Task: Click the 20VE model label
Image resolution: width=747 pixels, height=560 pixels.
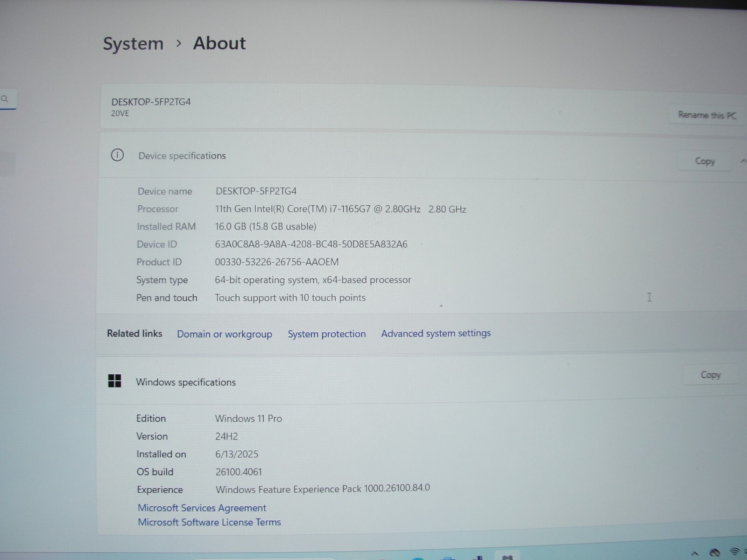Action: 120,113
